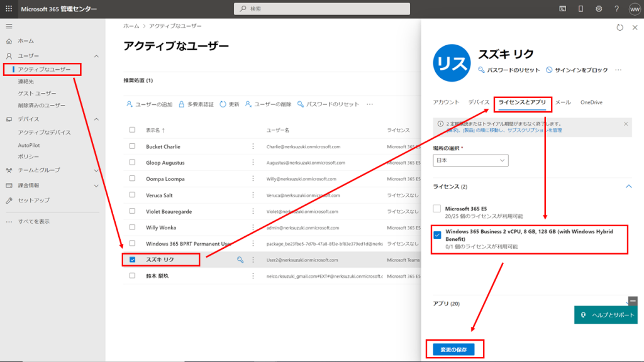
Task: Dismiss the subscription expiry notice
Action: pyautogui.click(x=626, y=124)
